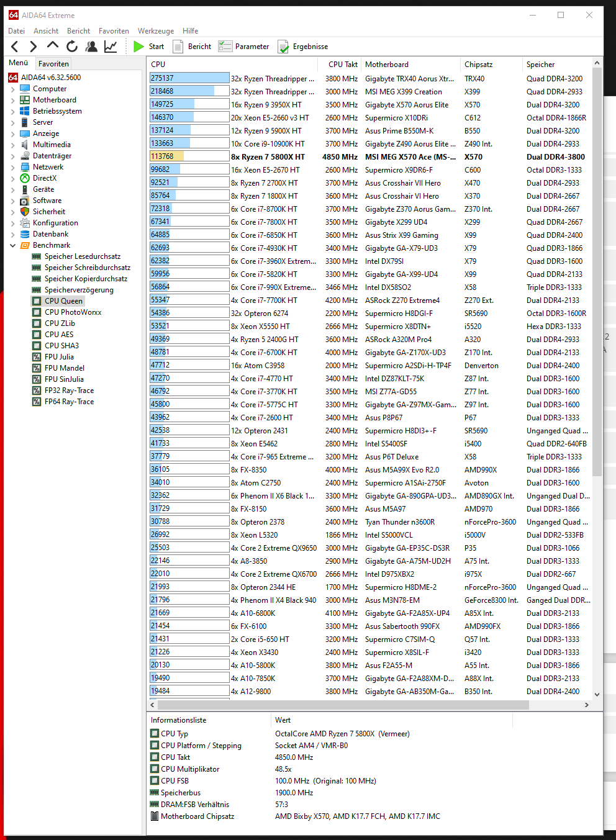Select the Datenbank database icon
616x840 pixels.
click(x=25, y=234)
